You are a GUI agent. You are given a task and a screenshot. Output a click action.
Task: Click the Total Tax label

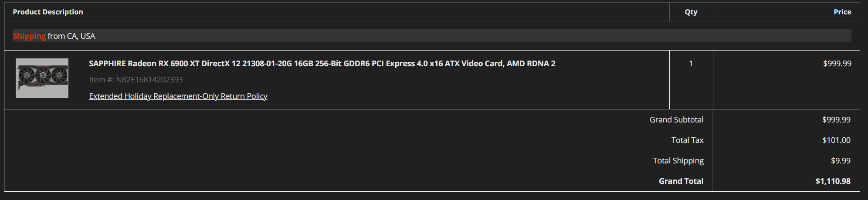pyautogui.click(x=687, y=140)
